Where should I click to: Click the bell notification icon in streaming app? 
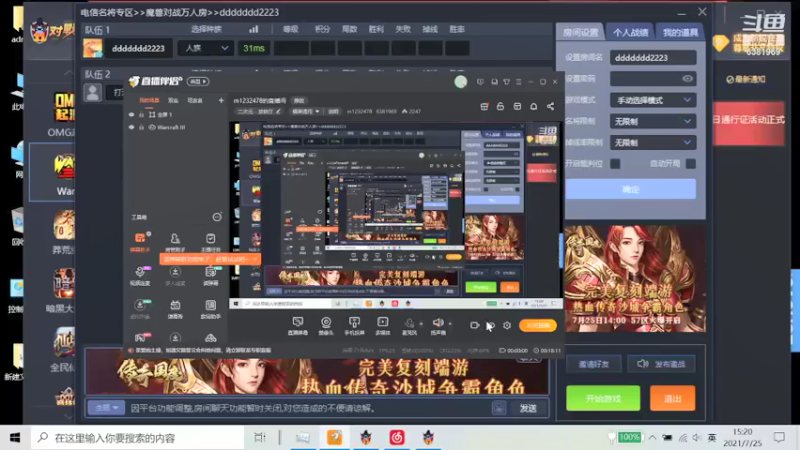pos(533,106)
